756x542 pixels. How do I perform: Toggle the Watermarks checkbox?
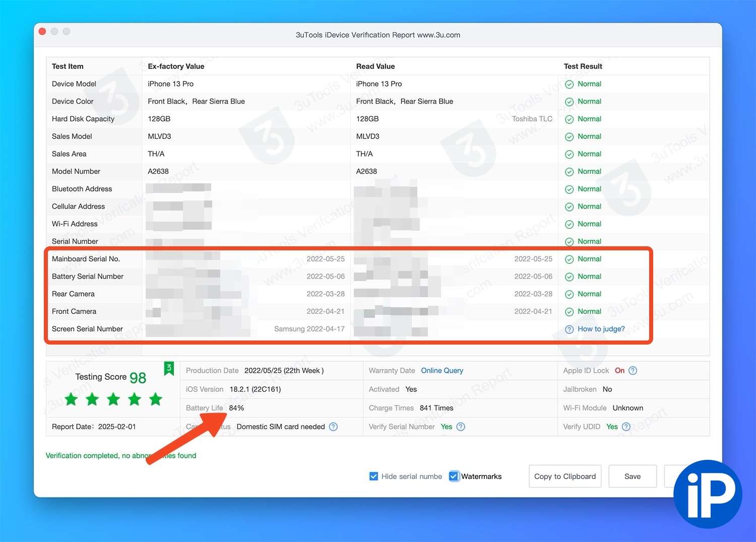454,476
